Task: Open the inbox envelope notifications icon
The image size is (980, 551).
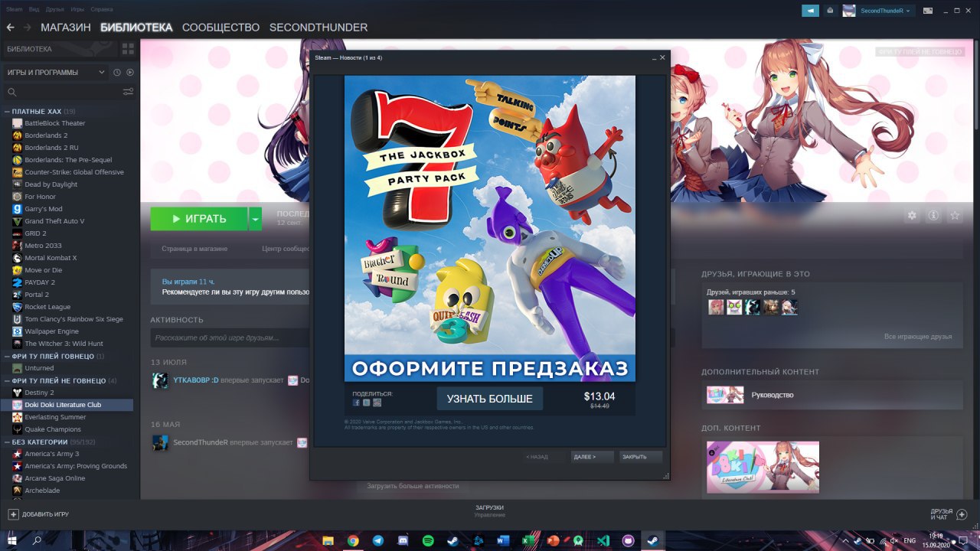Action: (x=830, y=11)
